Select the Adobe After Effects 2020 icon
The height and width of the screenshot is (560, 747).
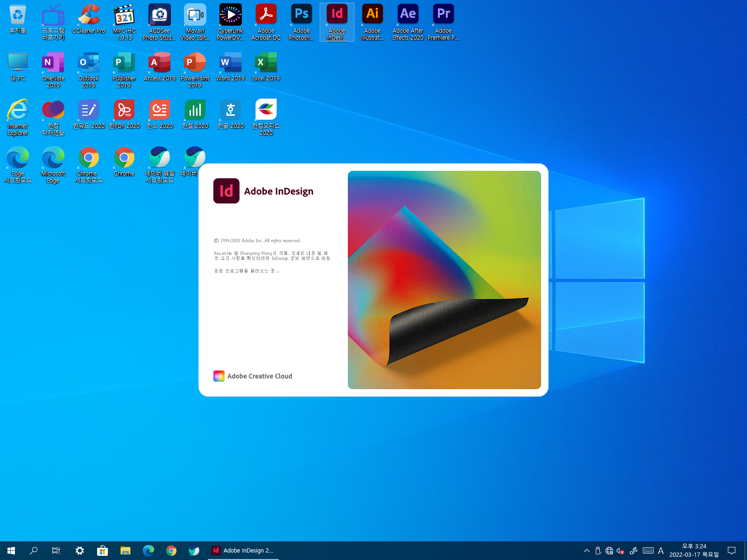click(408, 22)
